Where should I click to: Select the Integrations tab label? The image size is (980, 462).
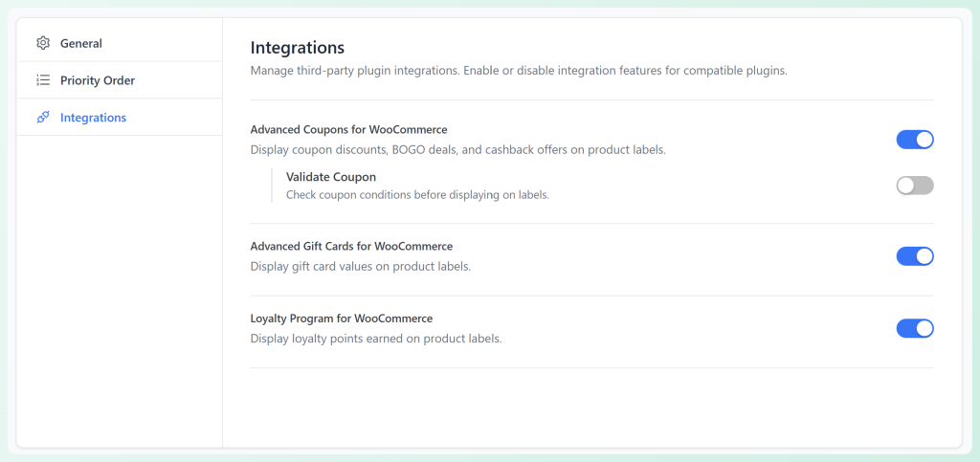(x=93, y=118)
